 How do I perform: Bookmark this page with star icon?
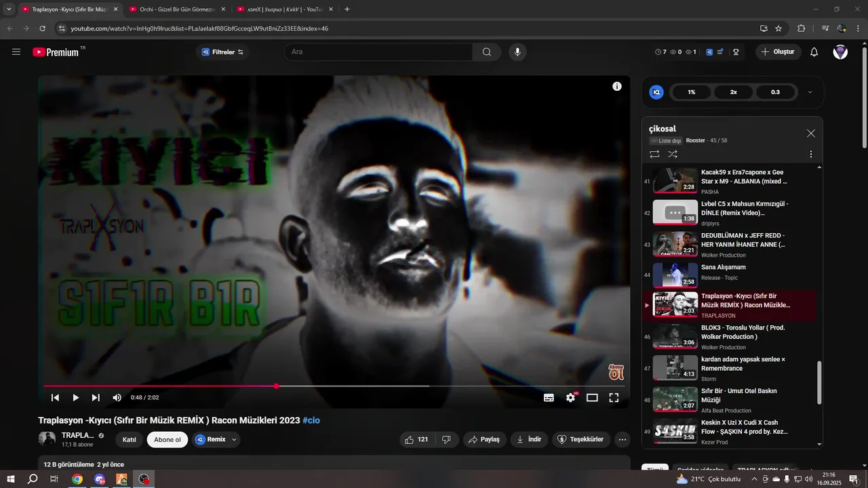pos(778,28)
